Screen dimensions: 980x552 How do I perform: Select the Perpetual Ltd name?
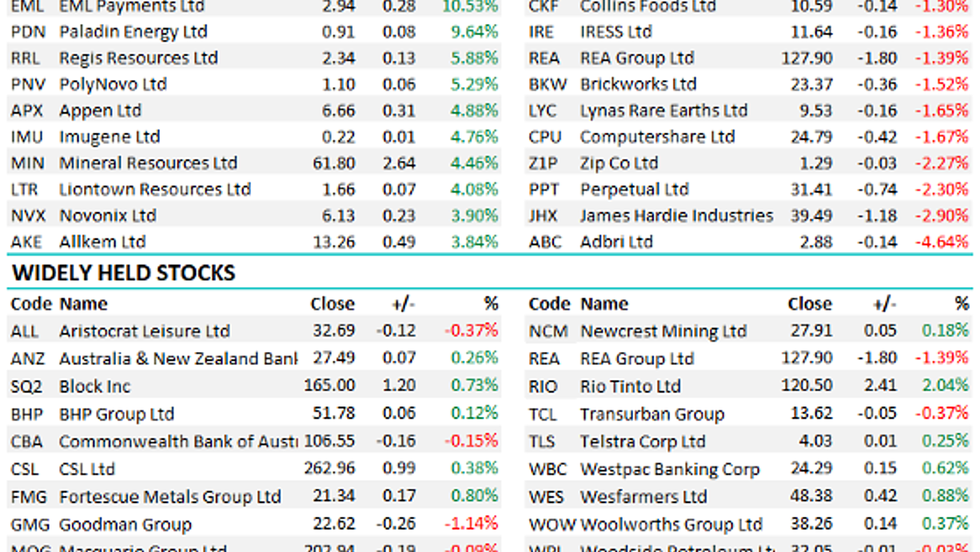point(634,190)
